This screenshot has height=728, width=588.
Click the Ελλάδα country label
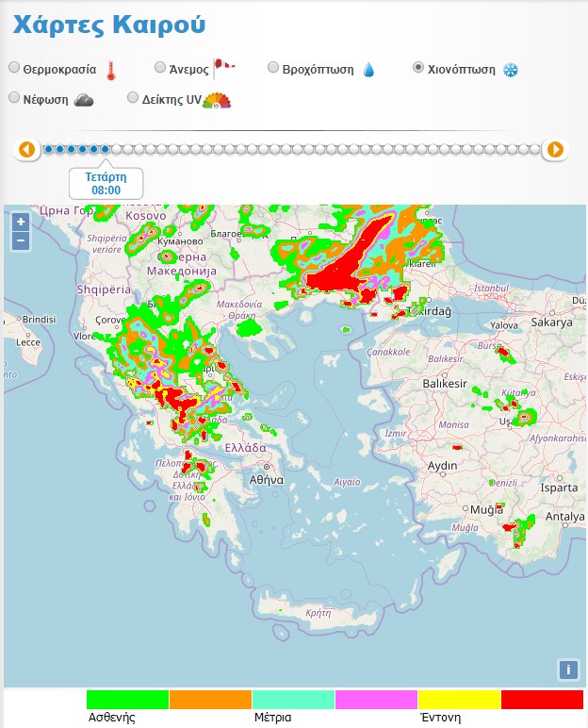pyautogui.click(x=246, y=448)
